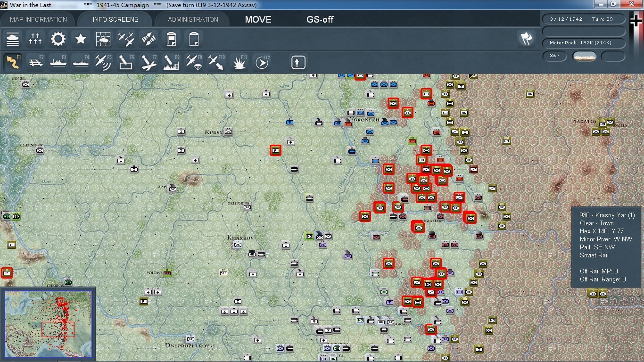Select the unit counter above Dnepropetrovsk
Viewport: 644px width, 362px height.
[x=191, y=339]
